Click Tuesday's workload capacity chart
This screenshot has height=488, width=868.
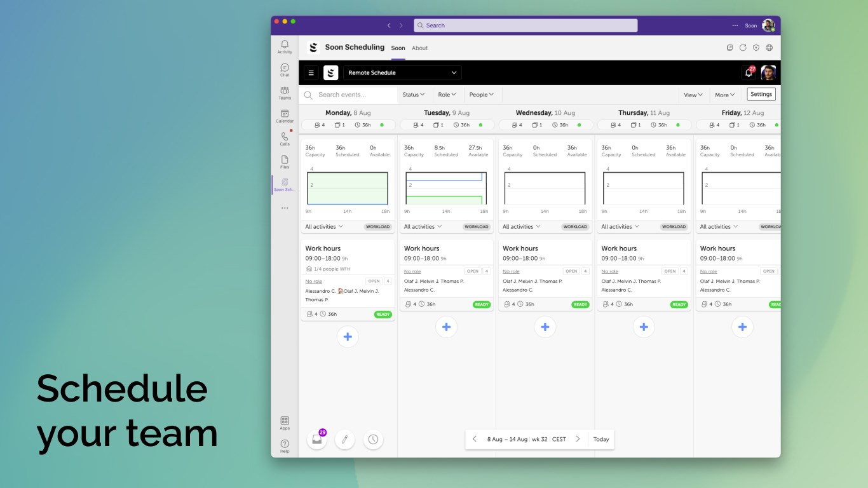pyautogui.click(x=446, y=189)
